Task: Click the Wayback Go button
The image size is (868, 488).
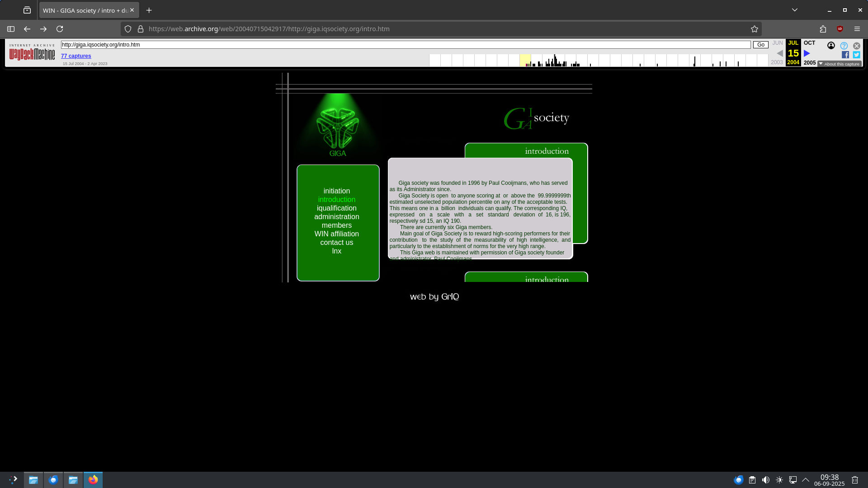Action: click(760, 45)
